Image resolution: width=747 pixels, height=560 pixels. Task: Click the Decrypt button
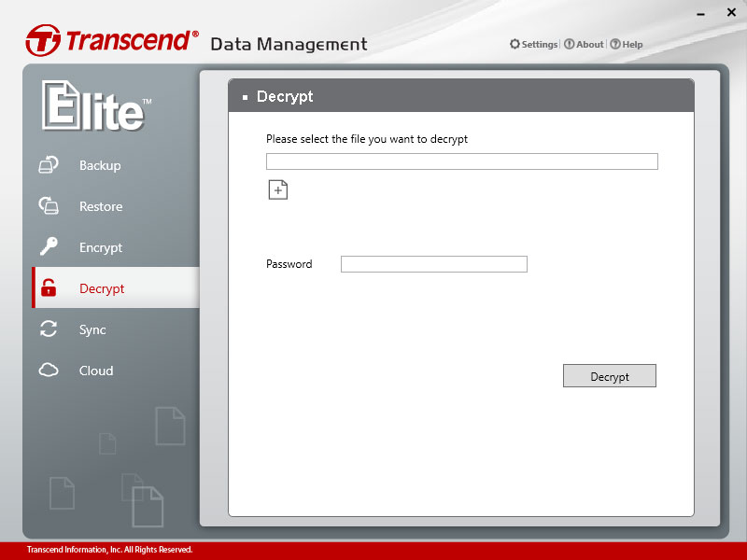click(610, 376)
